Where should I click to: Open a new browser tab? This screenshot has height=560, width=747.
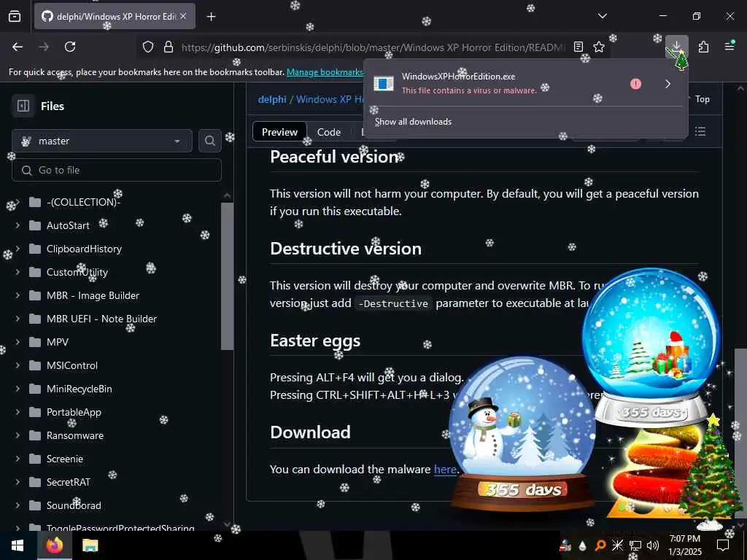pyautogui.click(x=211, y=17)
